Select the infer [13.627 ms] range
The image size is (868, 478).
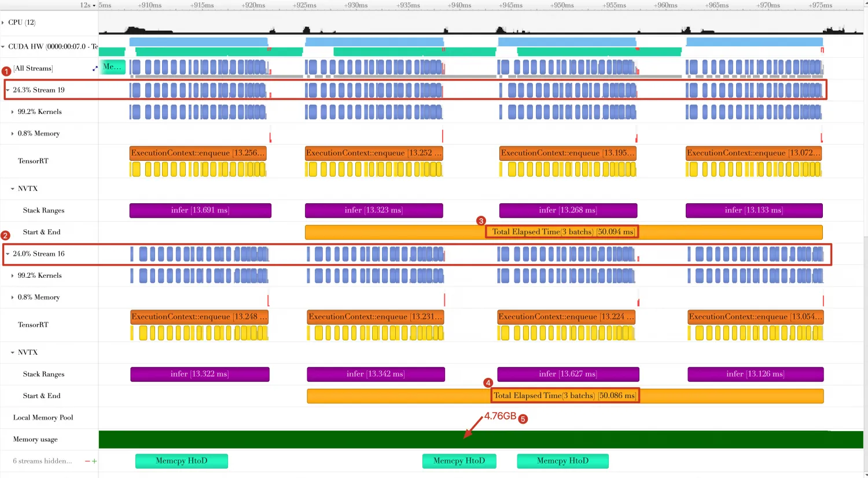click(568, 374)
